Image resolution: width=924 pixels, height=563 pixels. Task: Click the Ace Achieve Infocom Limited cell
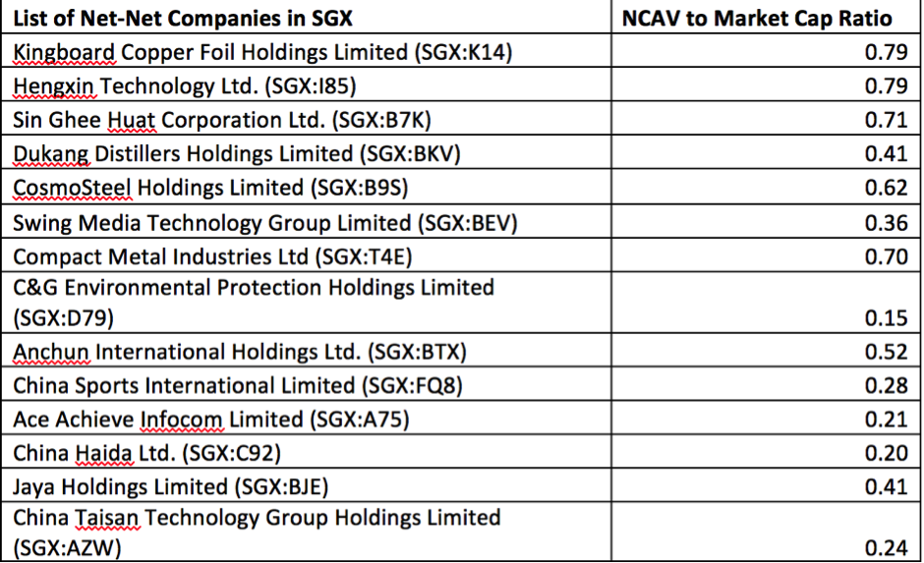coord(211,420)
